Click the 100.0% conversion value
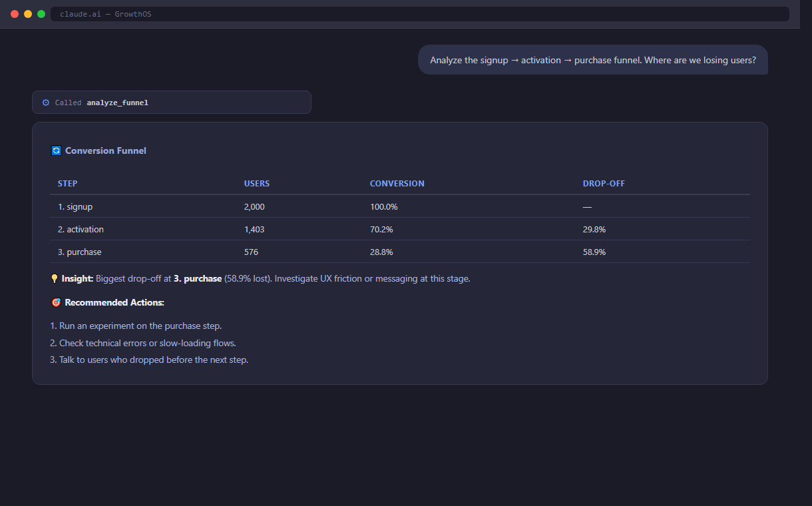The height and width of the screenshot is (506, 812). point(384,207)
